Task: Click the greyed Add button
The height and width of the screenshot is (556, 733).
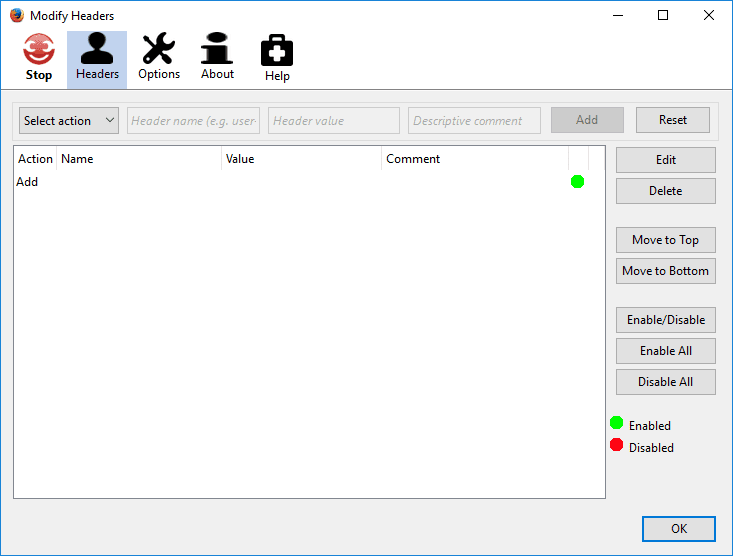Action: (587, 120)
